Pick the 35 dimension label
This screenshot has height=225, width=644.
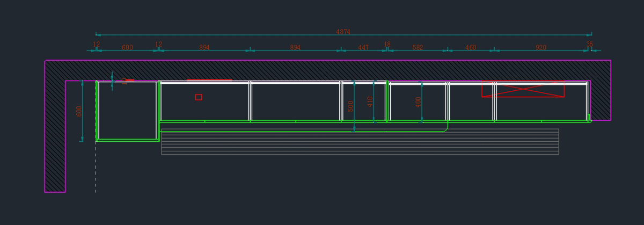(x=589, y=44)
